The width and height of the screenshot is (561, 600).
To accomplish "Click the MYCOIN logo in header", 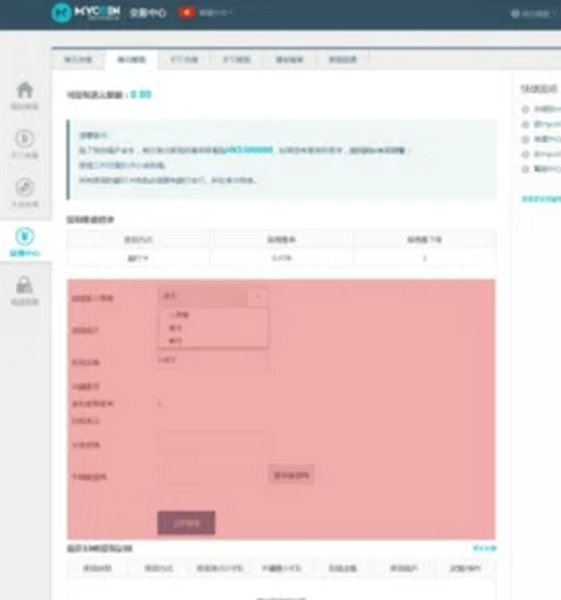I will [x=86, y=13].
